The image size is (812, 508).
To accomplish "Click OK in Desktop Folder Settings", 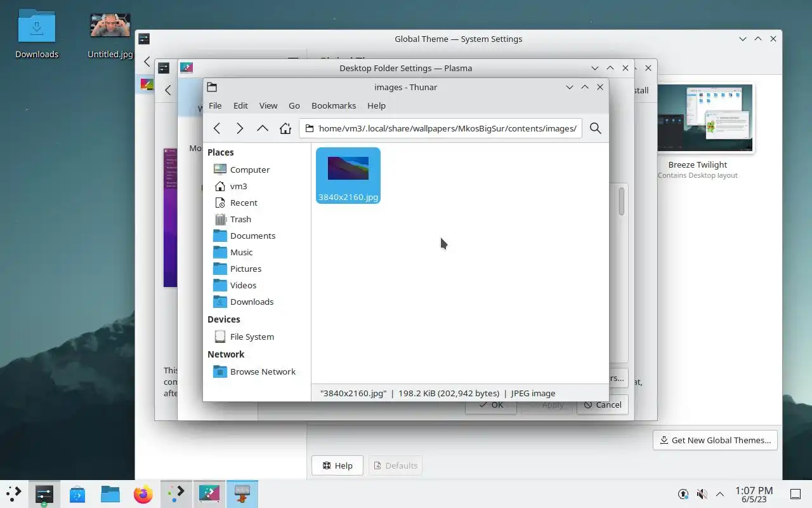I will [x=491, y=404].
